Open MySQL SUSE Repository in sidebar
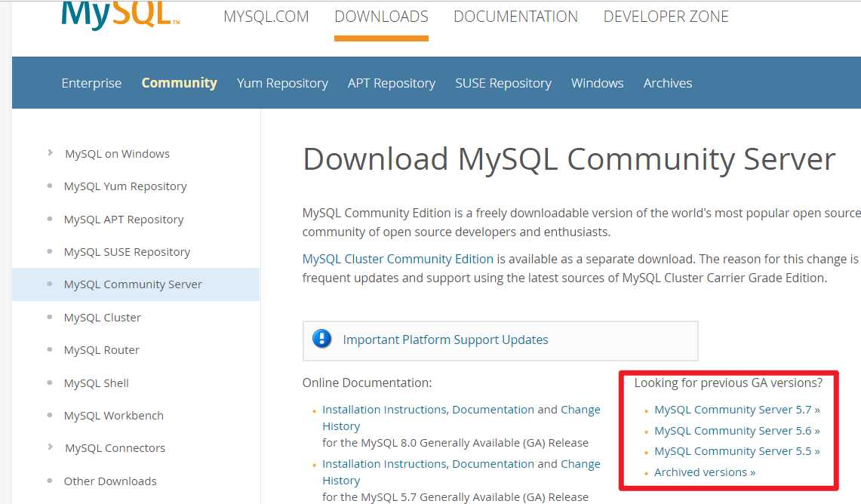The image size is (861, 504). coord(127,251)
